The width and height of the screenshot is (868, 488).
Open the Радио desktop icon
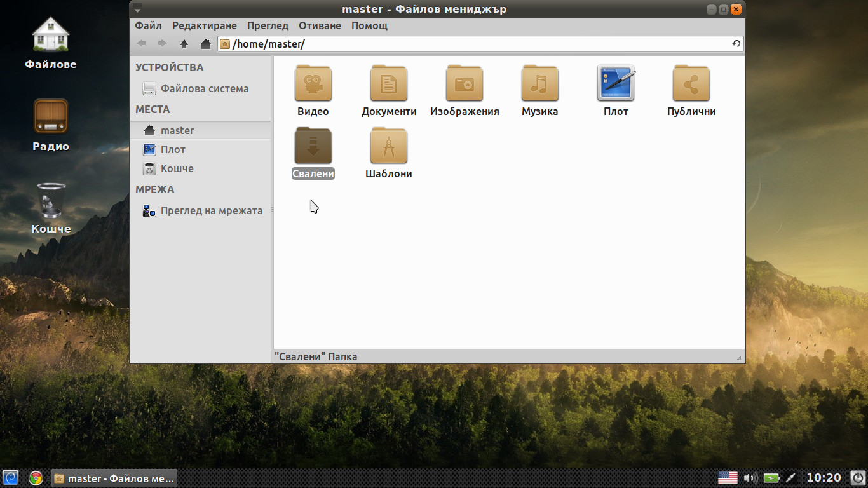tap(51, 125)
